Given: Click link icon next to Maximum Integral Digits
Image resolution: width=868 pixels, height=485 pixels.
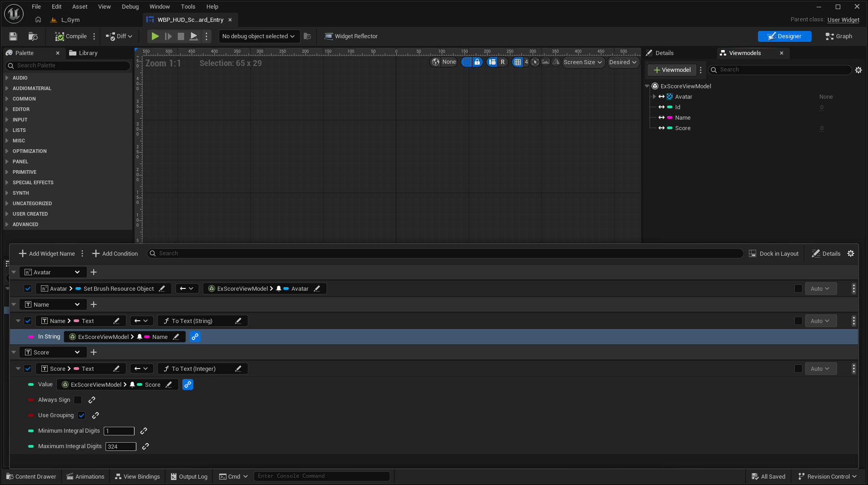Looking at the screenshot, I should (x=146, y=447).
